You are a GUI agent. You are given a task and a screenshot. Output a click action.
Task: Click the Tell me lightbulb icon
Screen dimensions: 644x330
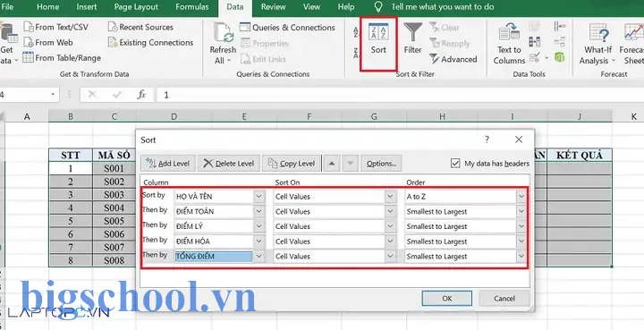[378, 6]
